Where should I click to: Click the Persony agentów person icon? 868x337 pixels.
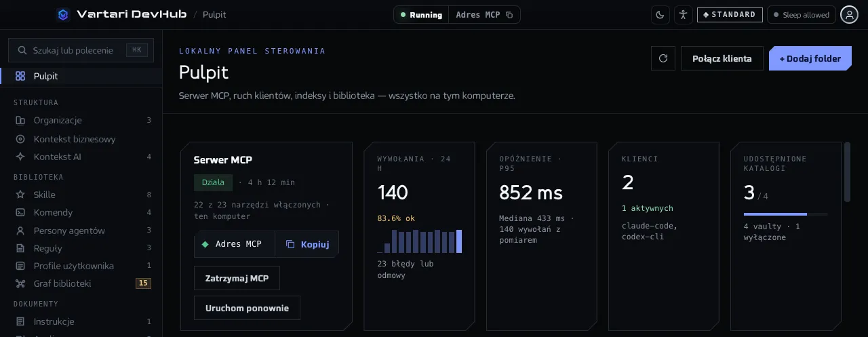coord(20,231)
